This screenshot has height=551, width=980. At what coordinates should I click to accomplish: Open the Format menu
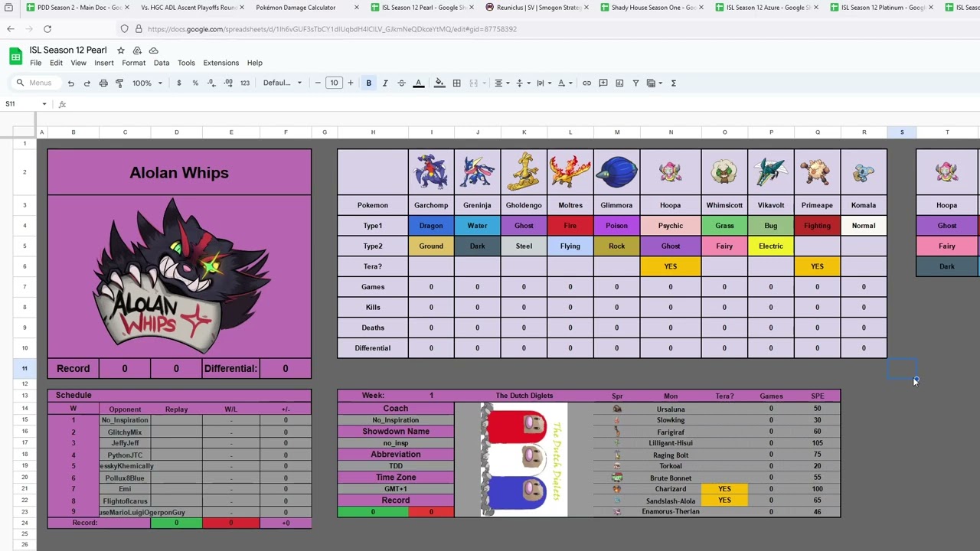tap(133, 63)
